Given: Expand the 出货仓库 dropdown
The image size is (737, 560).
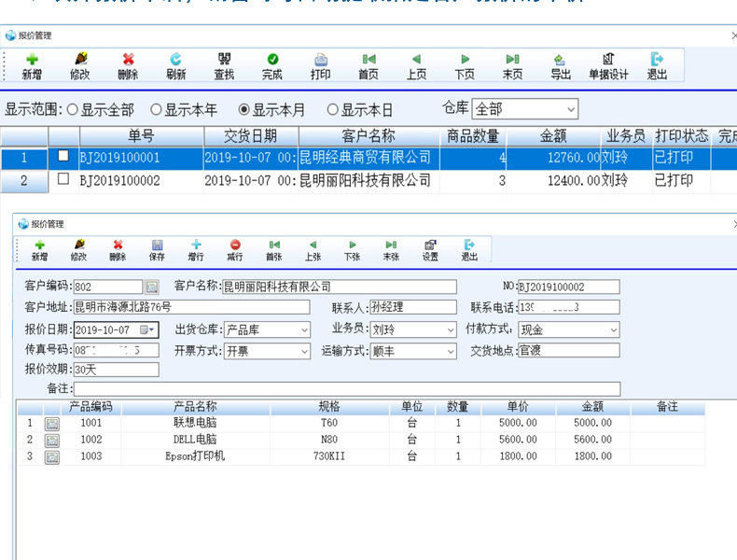Looking at the screenshot, I should point(304,330).
